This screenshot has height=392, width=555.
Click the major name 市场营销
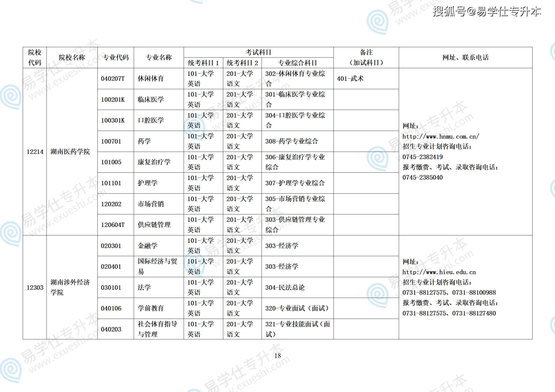tap(151, 204)
